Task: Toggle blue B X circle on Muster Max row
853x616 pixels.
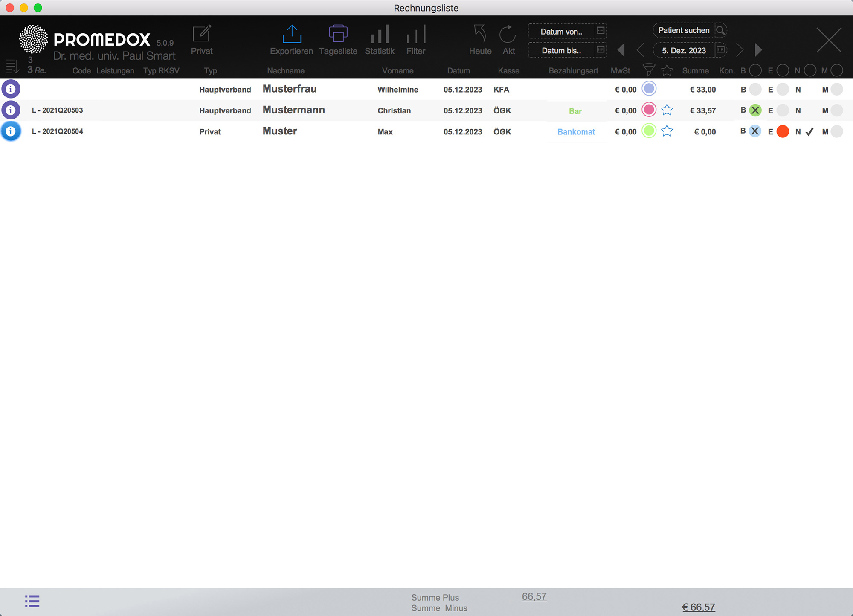Action: (x=755, y=131)
